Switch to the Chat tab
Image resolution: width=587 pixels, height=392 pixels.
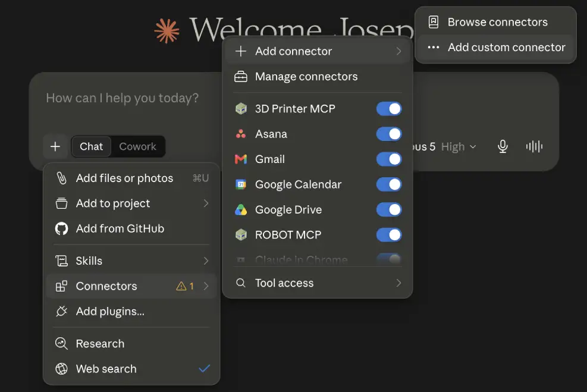tap(92, 146)
